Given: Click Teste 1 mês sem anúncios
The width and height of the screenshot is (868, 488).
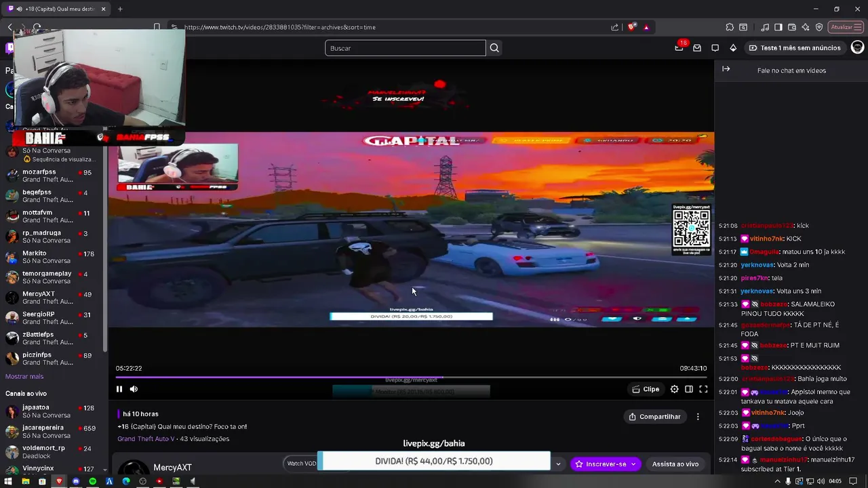Looking at the screenshot, I should pyautogui.click(x=794, y=48).
